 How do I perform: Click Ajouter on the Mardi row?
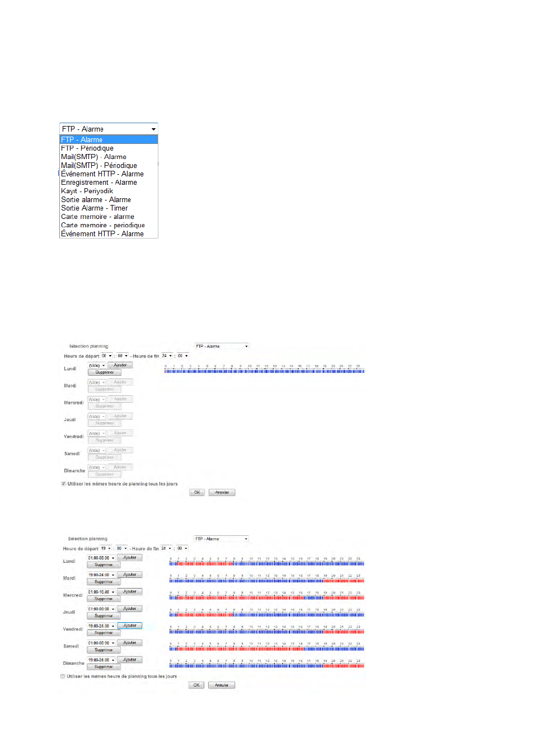130,575
